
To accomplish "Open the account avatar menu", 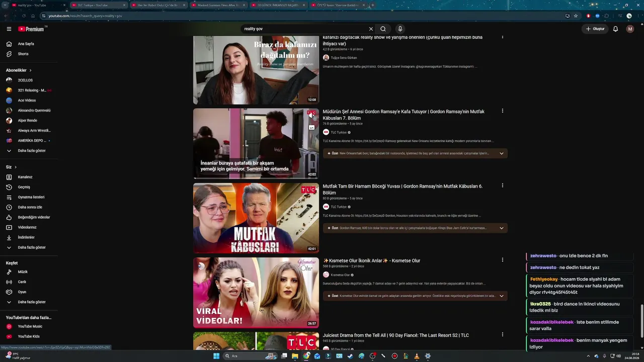I will click(x=630, y=29).
